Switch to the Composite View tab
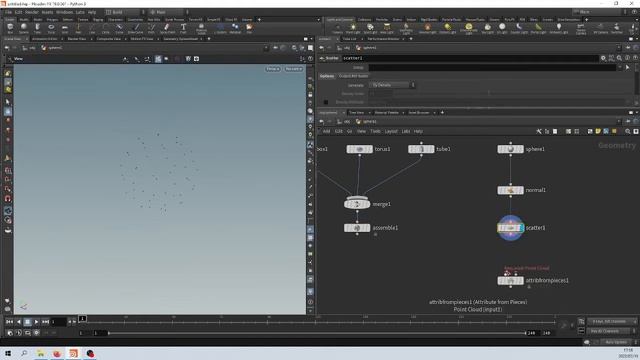Image resolution: width=640 pixels, height=360 pixels. coord(109,39)
